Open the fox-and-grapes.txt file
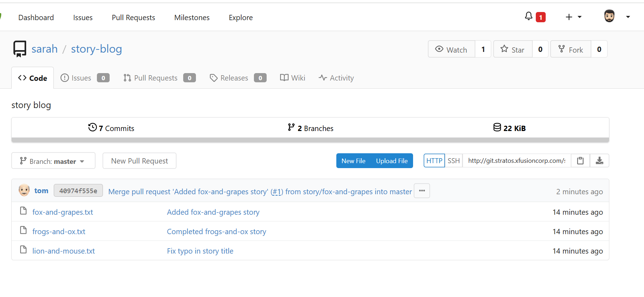The width and height of the screenshot is (644, 297). click(63, 212)
